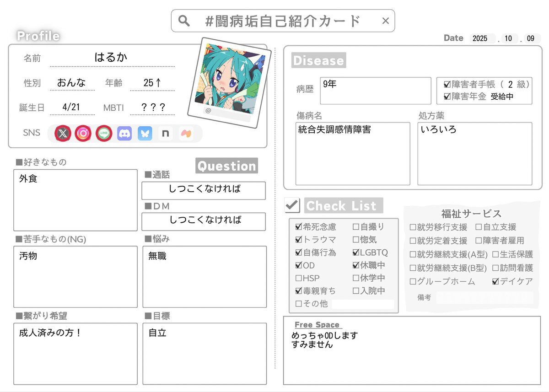Viewport: 549px width, 392px height.
Task: Select the note 'n' SNS icon
Action: [x=165, y=134]
